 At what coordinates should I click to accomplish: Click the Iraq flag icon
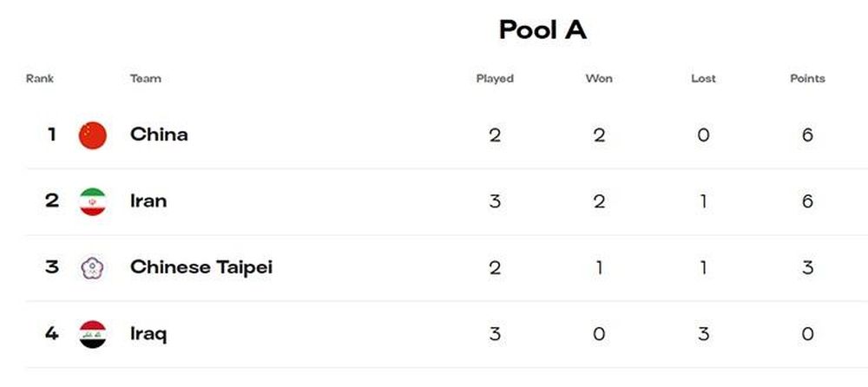93,334
